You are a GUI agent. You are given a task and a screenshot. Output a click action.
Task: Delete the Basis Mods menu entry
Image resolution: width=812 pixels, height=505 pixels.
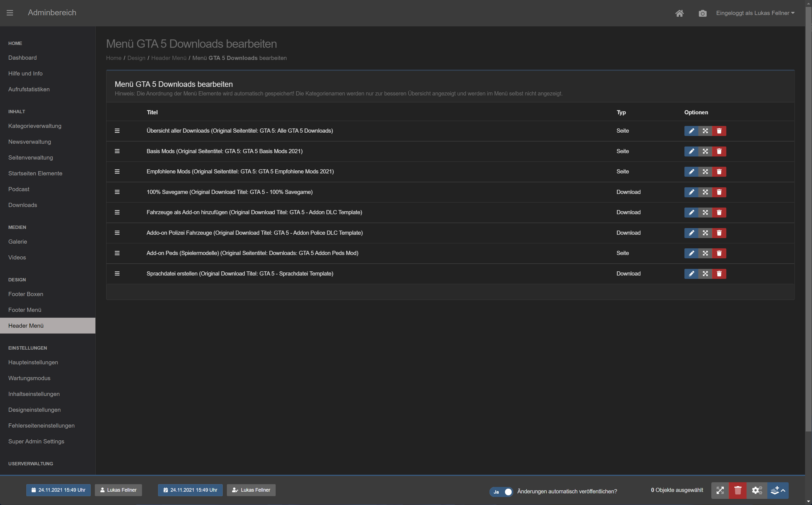719,151
